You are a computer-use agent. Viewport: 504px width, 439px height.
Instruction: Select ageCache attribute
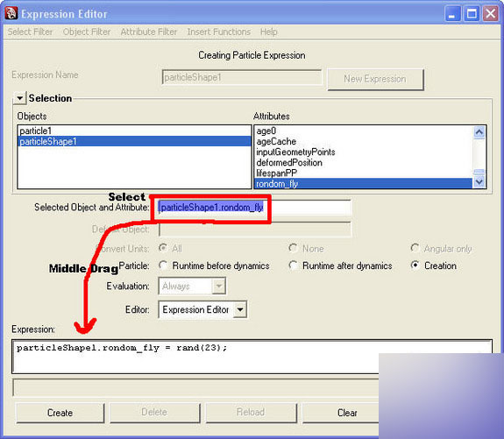click(x=363, y=141)
